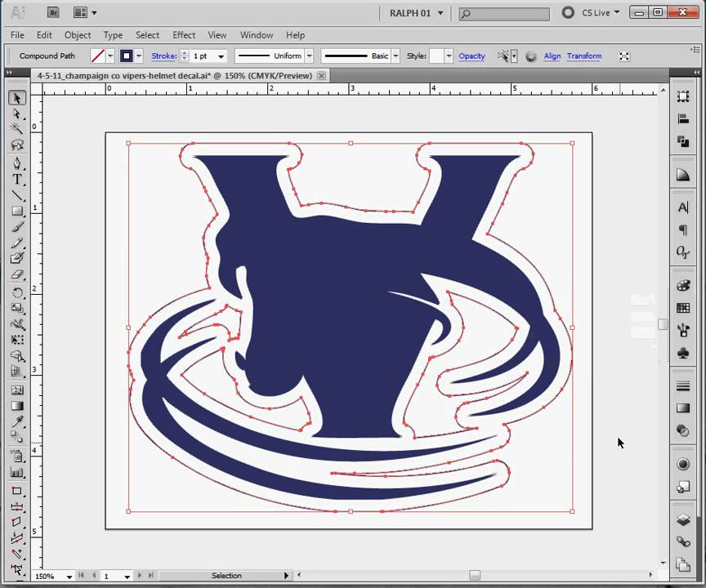Open the Color panel palette icon
Viewport: 706px width, 588px height.
pyautogui.click(x=683, y=285)
